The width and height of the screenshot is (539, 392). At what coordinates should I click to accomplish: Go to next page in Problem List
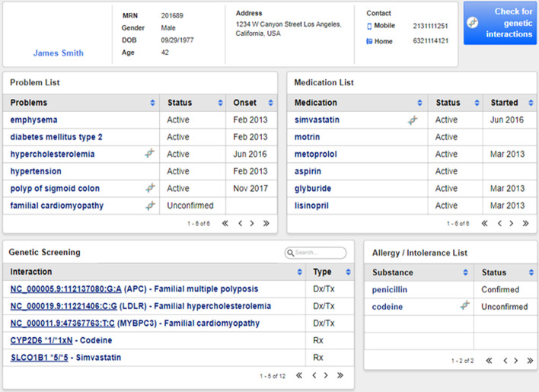tap(254, 224)
